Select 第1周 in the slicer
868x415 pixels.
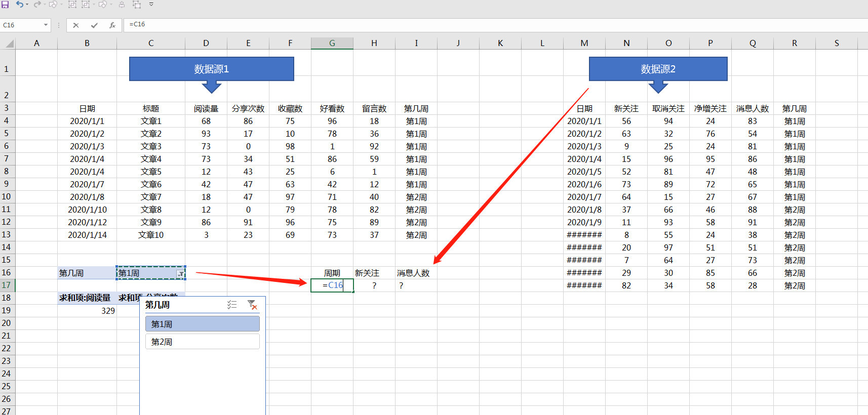pos(202,324)
